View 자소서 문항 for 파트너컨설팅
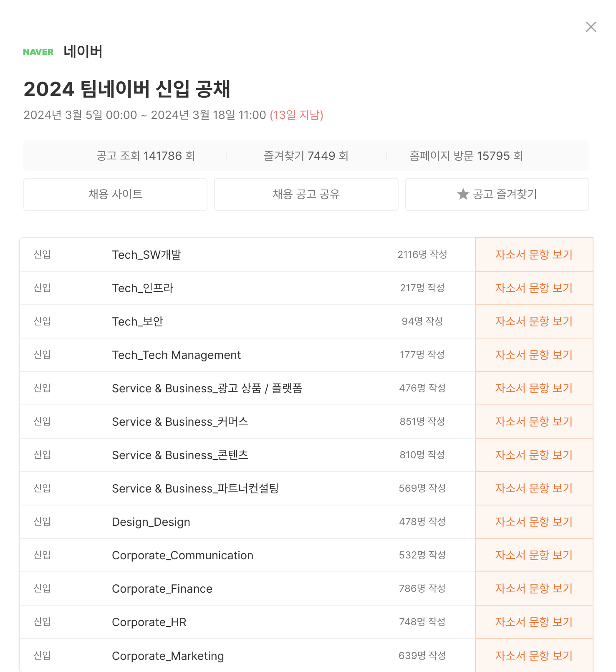 [534, 488]
